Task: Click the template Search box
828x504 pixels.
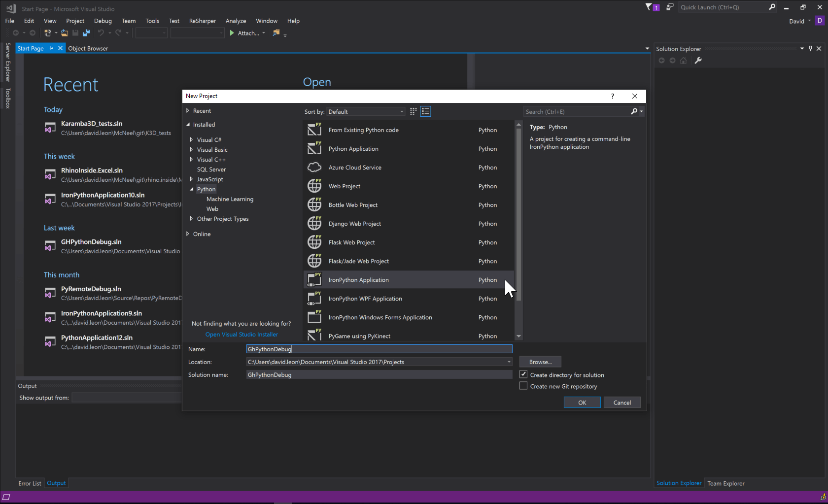Action: click(577, 112)
